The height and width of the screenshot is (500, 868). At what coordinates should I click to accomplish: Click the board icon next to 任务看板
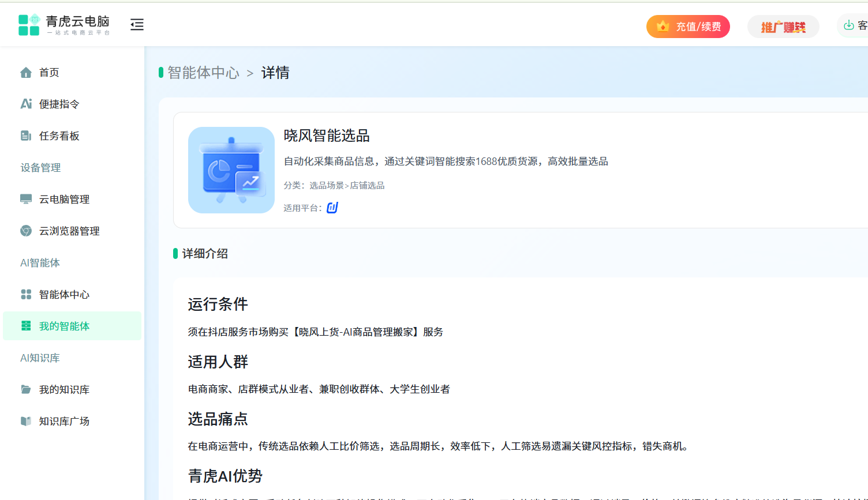(x=26, y=136)
